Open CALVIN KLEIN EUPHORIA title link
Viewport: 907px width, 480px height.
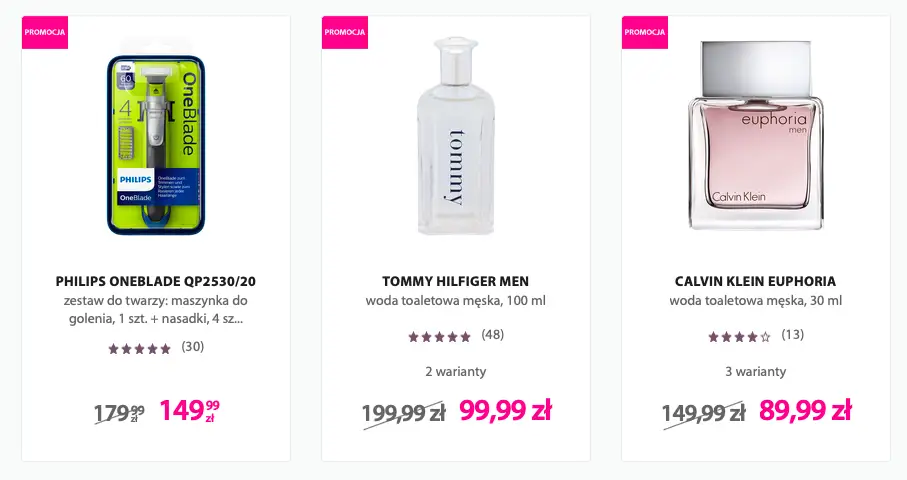coord(755,281)
